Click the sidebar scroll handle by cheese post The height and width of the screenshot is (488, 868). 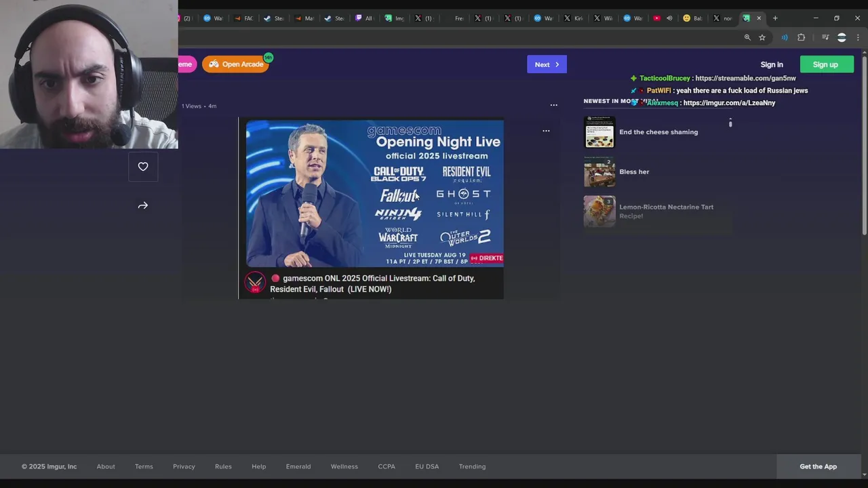[730, 123]
